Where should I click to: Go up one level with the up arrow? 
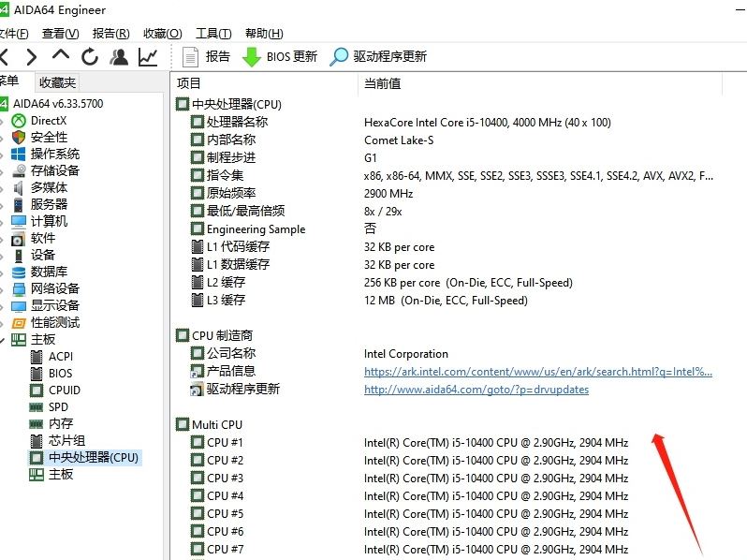pos(61,55)
